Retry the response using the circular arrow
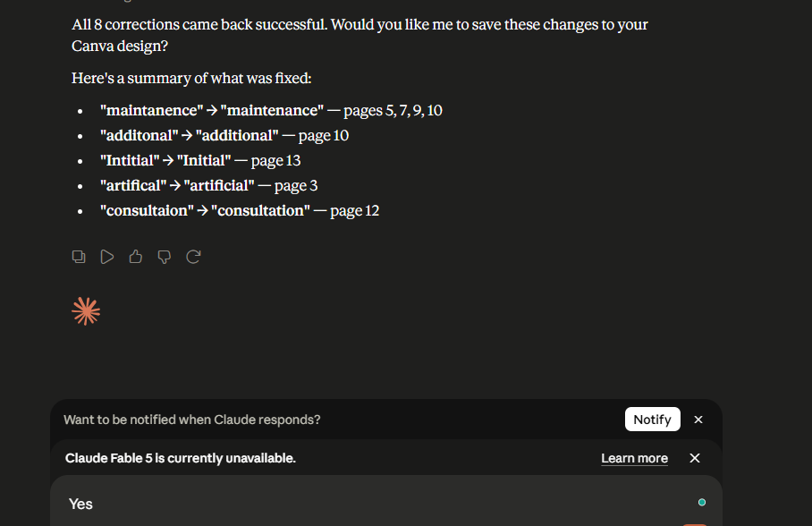This screenshot has width=812, height=526. [193, 257]
